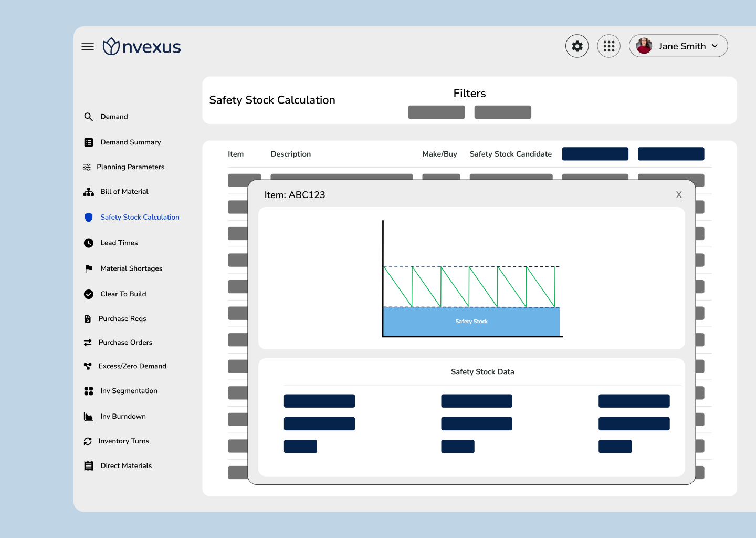The image size is (756, 538).
Task: Click the Planning Parameters sliders icon
Action: pos(87,167)
